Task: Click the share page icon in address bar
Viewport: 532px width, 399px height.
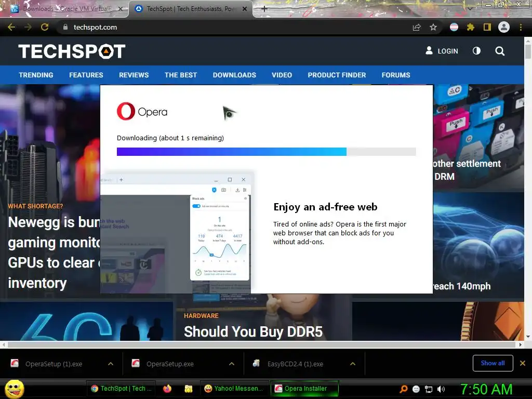Action: tap(417, 27)
